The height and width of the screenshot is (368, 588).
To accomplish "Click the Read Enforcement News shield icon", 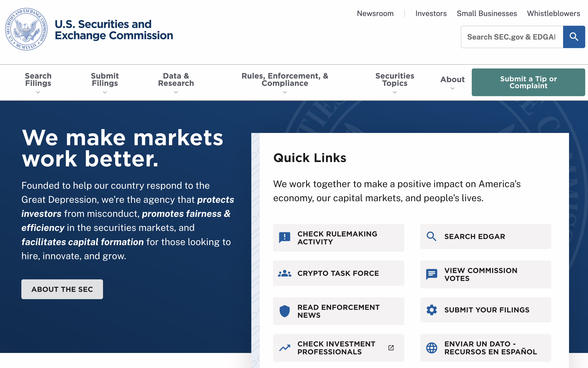I will [285, 311].
